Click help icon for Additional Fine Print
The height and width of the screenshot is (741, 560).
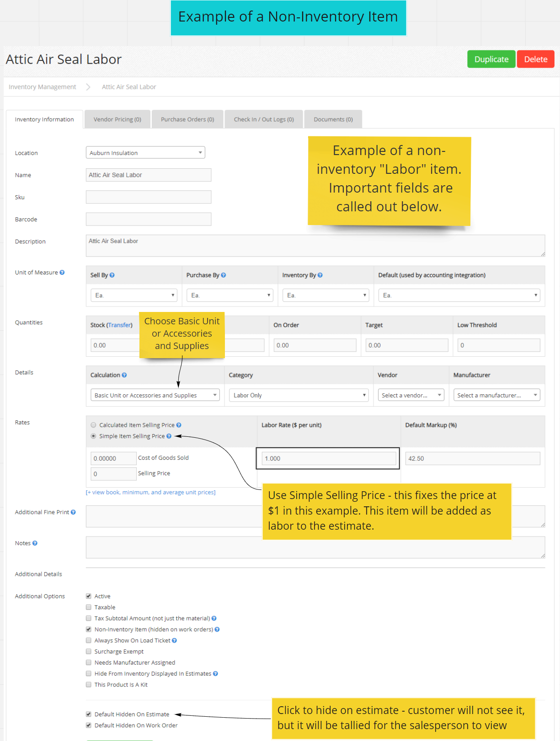point(73,512)
